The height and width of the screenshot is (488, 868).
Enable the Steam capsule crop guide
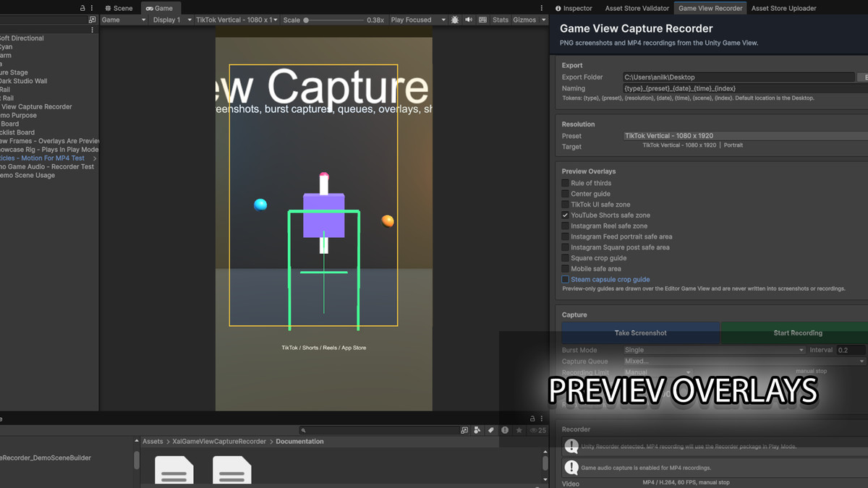tap(566, 279)
